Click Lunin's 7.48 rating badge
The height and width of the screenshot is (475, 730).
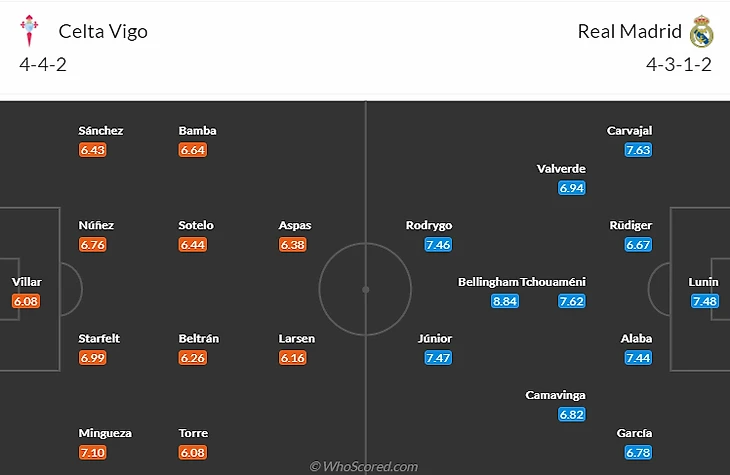[x=704, y=301]
